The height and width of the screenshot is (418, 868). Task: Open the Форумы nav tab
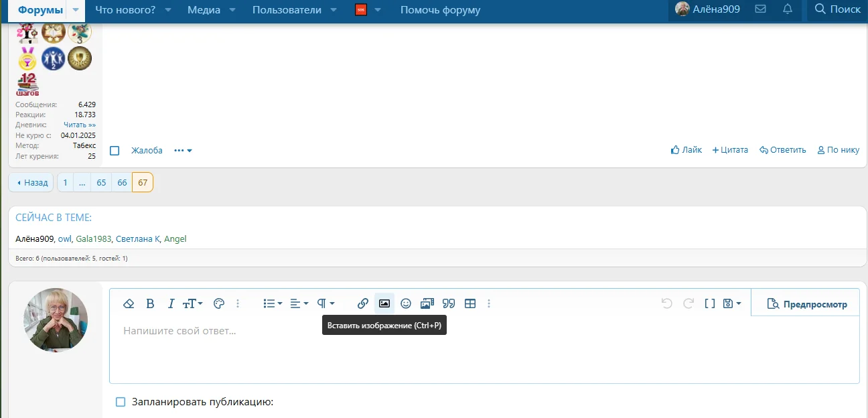[40, 10]
